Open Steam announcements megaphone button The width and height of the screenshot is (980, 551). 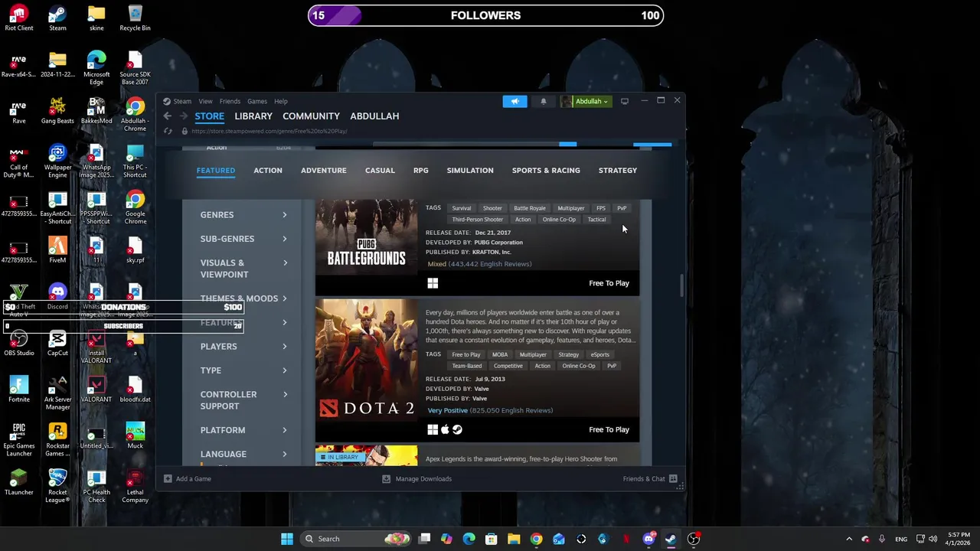pyautogui.click(x=514, y=101)
